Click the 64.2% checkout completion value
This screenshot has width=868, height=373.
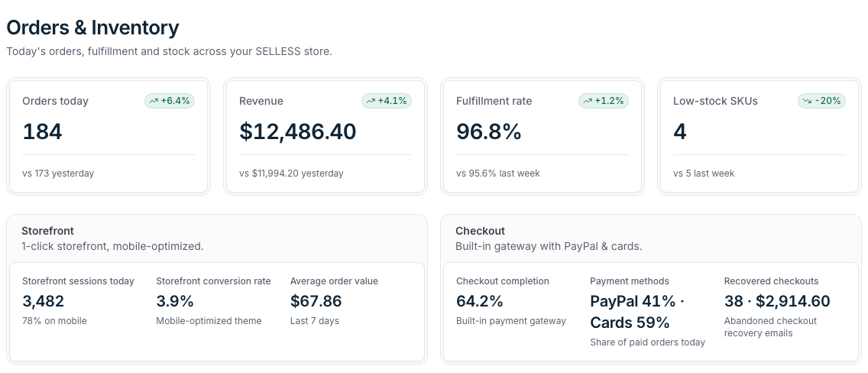[x=479, y=301]
